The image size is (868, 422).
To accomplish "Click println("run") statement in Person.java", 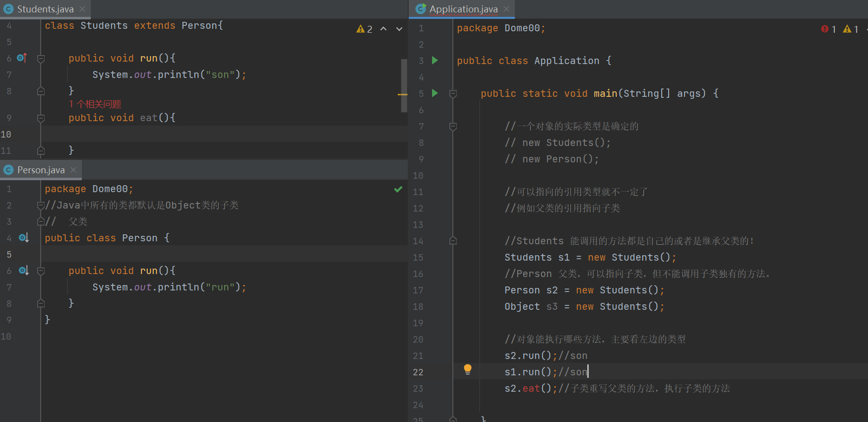I will point(169,287).
